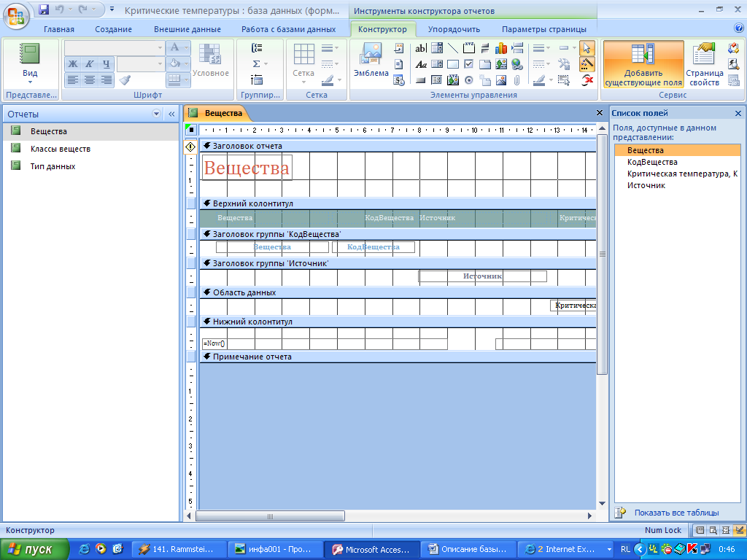Click the Windows пуск start button

(x=34, y=550)
